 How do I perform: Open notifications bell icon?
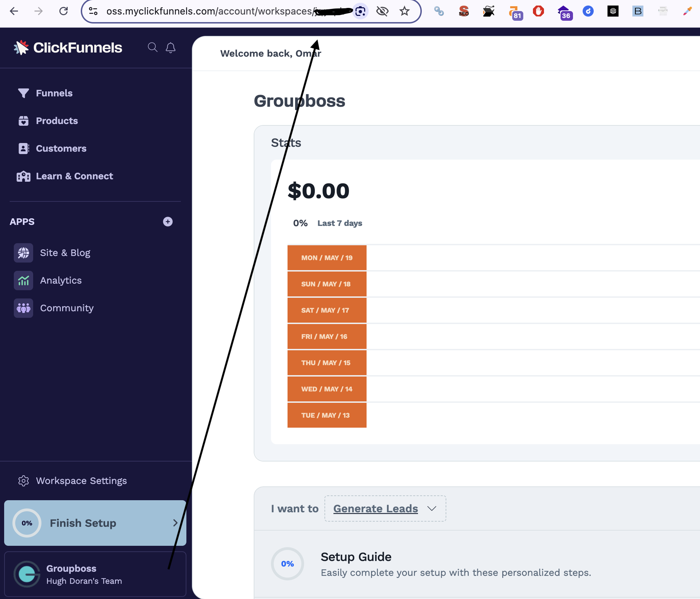(x=171, y=47)
